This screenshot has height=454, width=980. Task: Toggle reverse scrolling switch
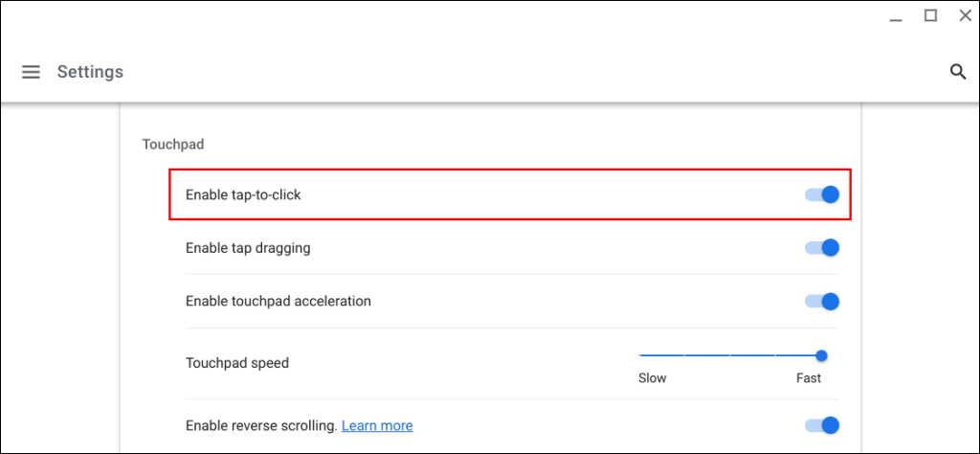[x=822, y=424]
